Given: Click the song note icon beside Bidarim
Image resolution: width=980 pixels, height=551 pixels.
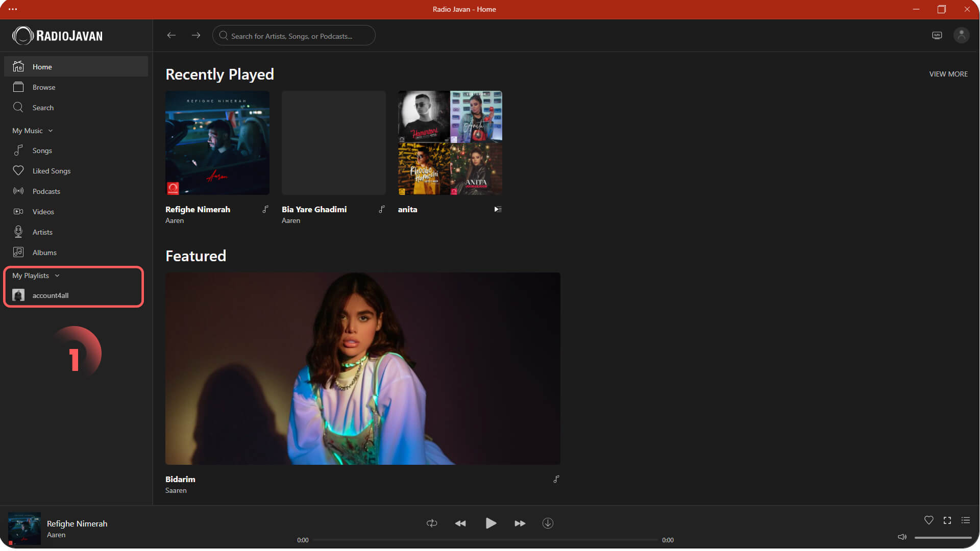Looking at the screenshot, I should coord(556,480).
